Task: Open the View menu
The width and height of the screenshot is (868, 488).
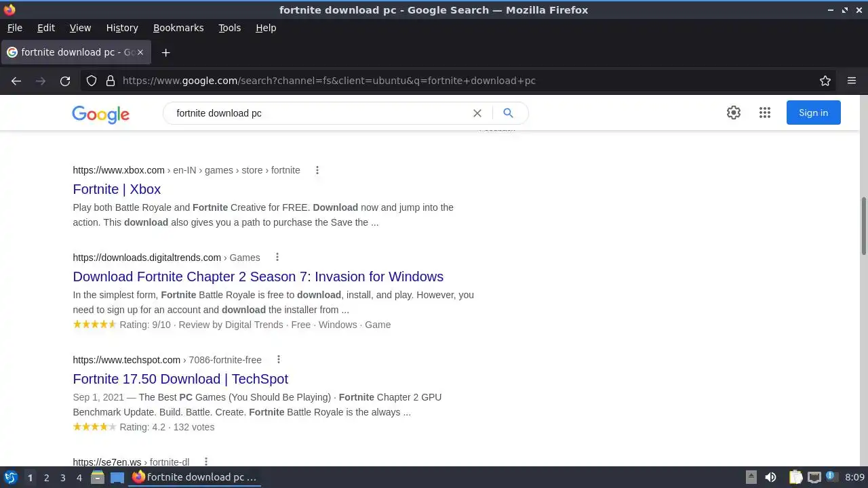Action: click(80, 28)
